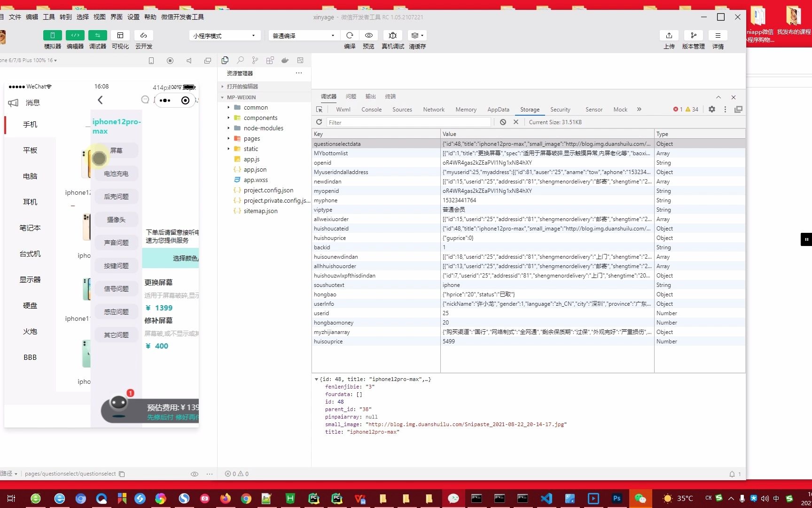Open version management (版本管理)

(694, 35)
